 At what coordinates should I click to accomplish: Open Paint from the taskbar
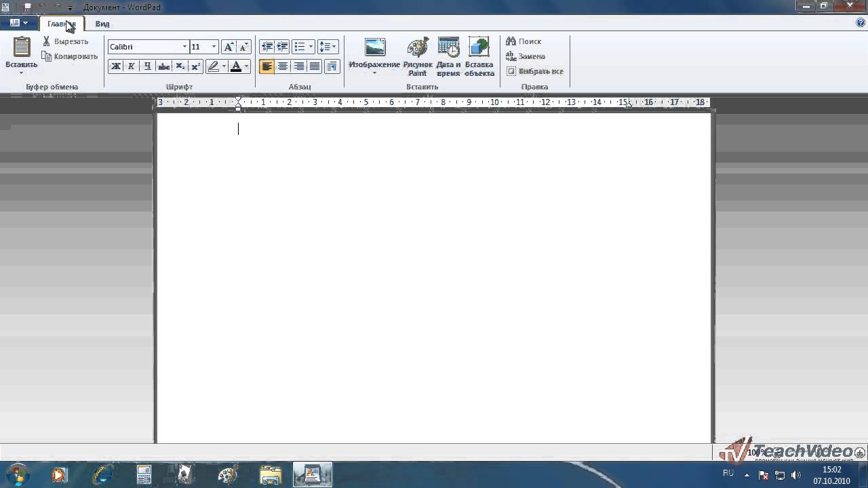pyautogui.click(x=228, y=474)
